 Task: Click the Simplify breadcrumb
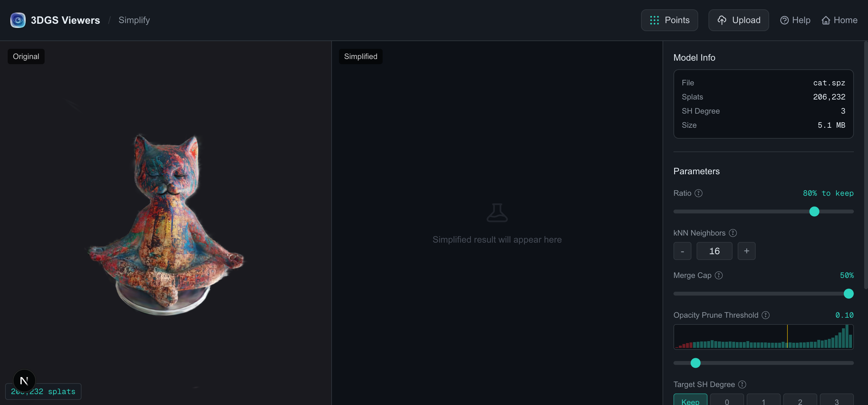[134, 20]
